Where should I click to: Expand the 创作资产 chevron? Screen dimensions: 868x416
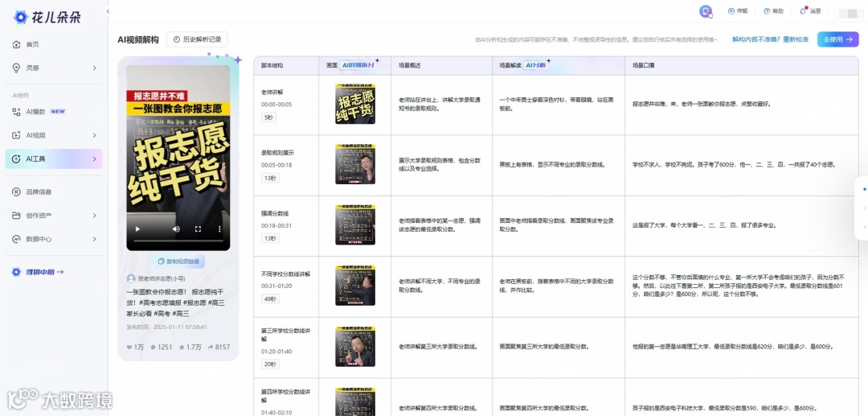click(94, 216)
